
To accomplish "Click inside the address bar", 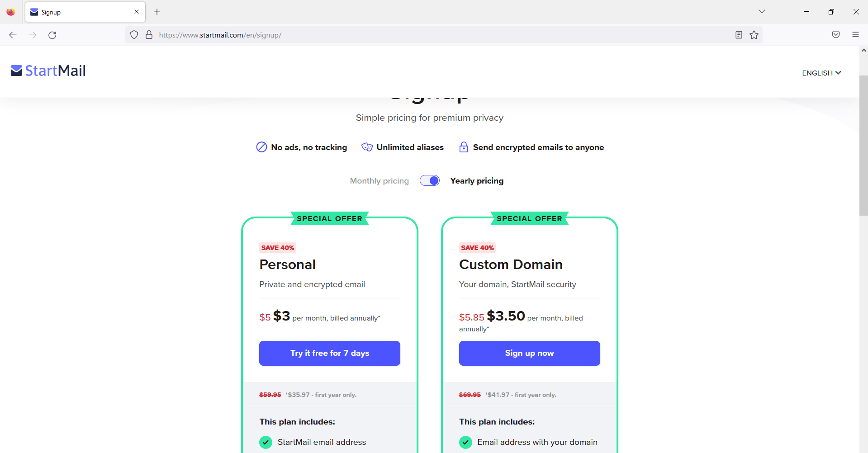I will pyautogui.click(x=407, y=35).
